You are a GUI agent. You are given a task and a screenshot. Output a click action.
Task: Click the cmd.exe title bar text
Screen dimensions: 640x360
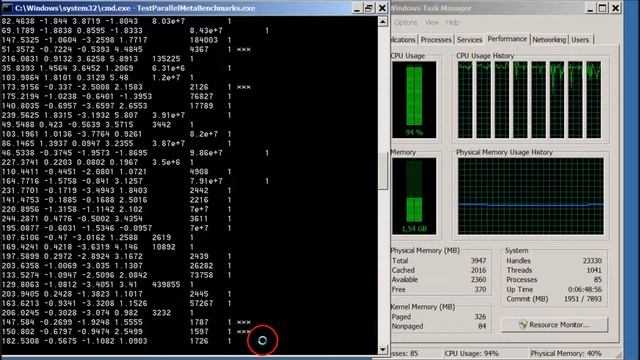tap(135, 8)
